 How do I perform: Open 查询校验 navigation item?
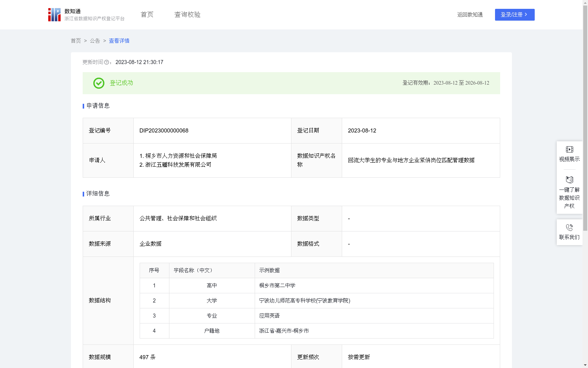(x=187, y=15)
